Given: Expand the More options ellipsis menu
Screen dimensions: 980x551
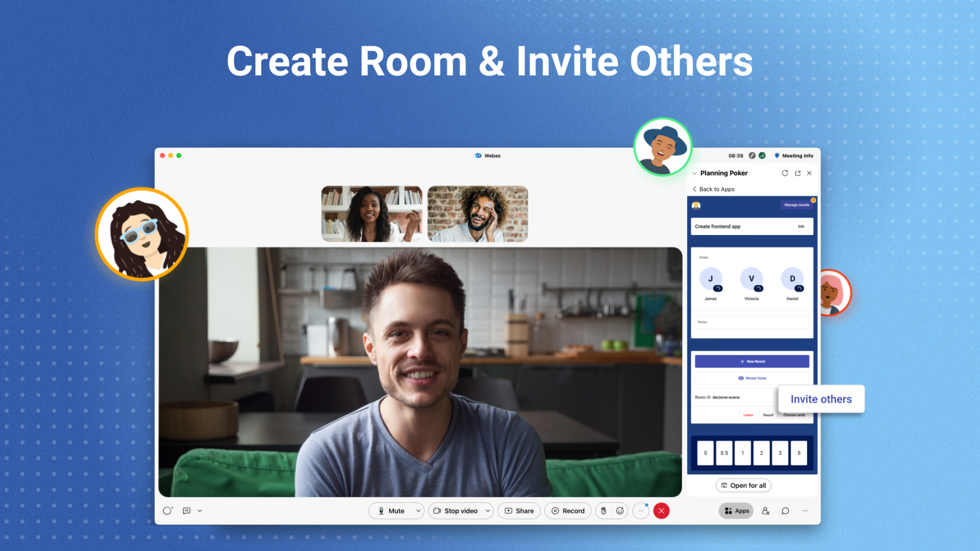Looking at the screenshot, I should [x=641, y=511].
